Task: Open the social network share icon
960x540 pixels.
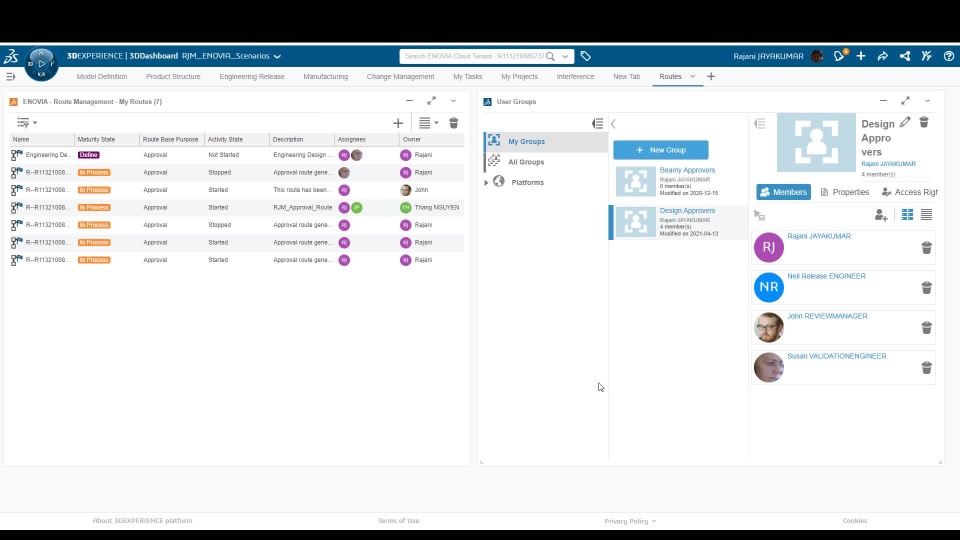Action: pyautogui.click(x=904, y=56)
